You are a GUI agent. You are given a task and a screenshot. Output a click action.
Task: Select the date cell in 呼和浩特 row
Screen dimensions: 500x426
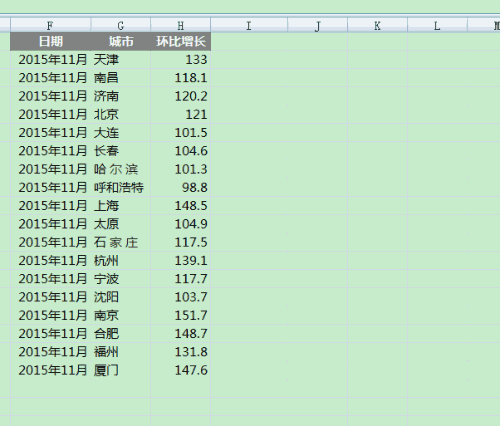coord(50,188)
